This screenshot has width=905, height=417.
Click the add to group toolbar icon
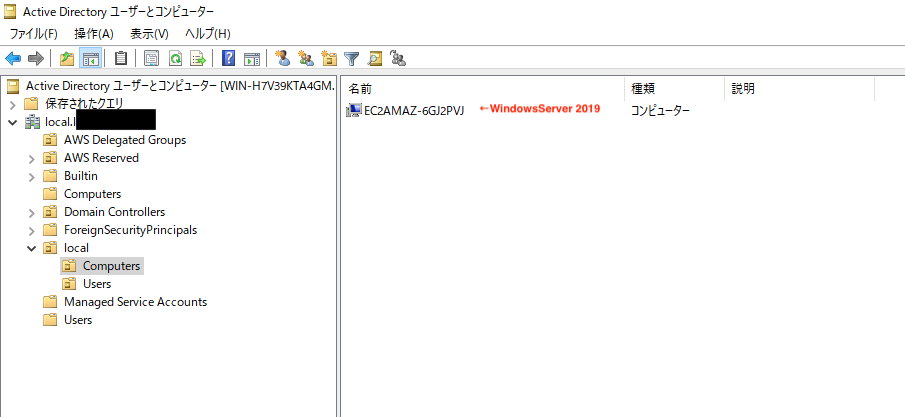398,58
